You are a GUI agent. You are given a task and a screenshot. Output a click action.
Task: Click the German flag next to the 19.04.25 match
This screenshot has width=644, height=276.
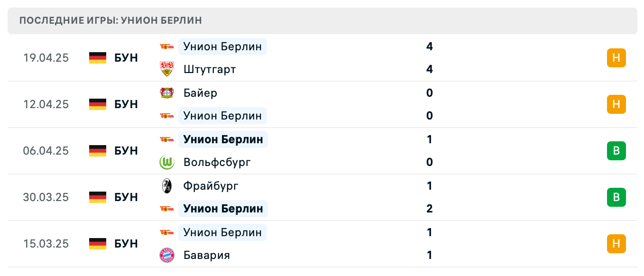(97, 57)
